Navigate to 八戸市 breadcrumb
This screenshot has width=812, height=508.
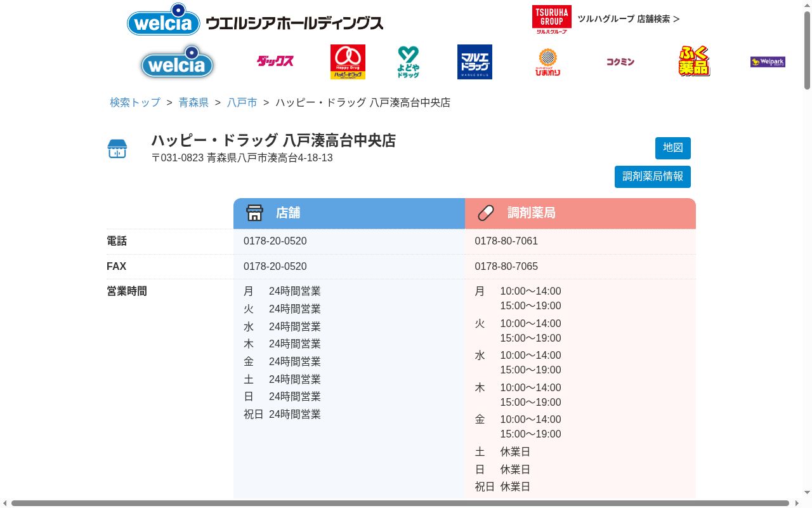(242, 102)
